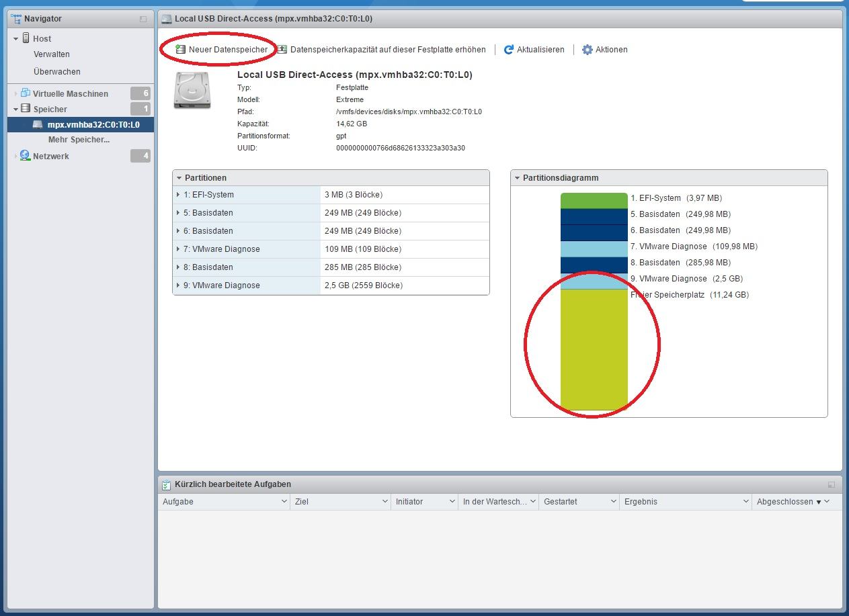Click the Speicher count badge 1

tap(140, 109)
